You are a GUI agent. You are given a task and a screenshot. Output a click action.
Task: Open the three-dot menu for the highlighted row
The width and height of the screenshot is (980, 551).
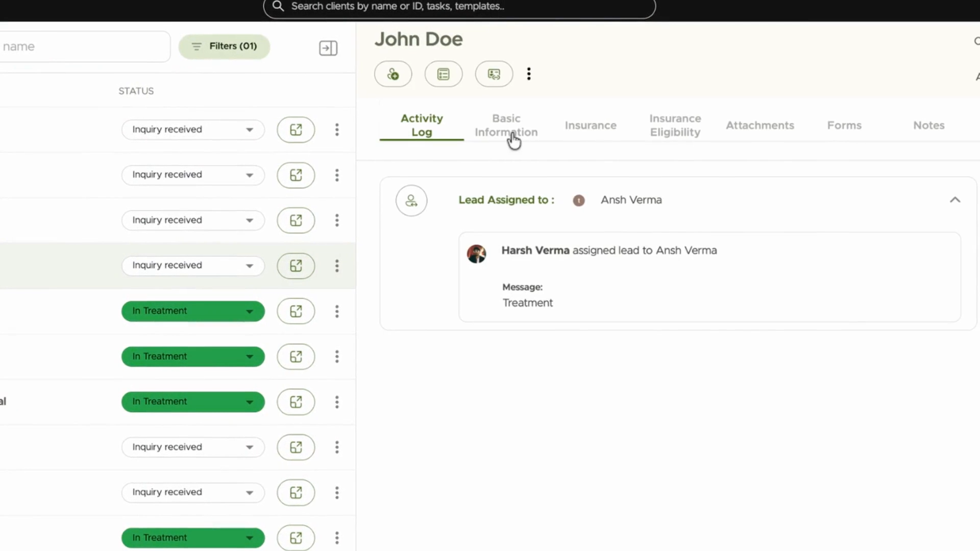(x=337, y=266)
